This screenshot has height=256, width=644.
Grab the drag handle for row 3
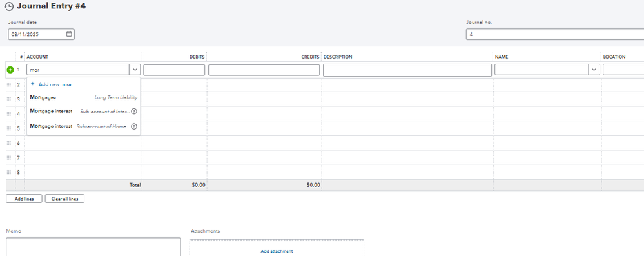point(9,99)
